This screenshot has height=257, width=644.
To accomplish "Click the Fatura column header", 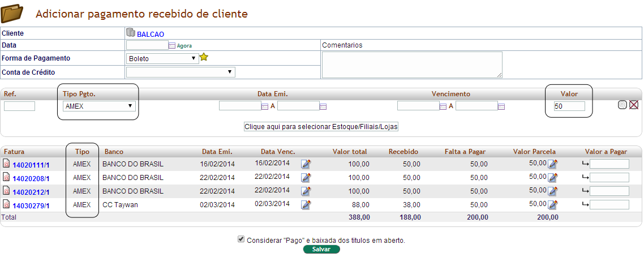I will [x=14, y=152].
